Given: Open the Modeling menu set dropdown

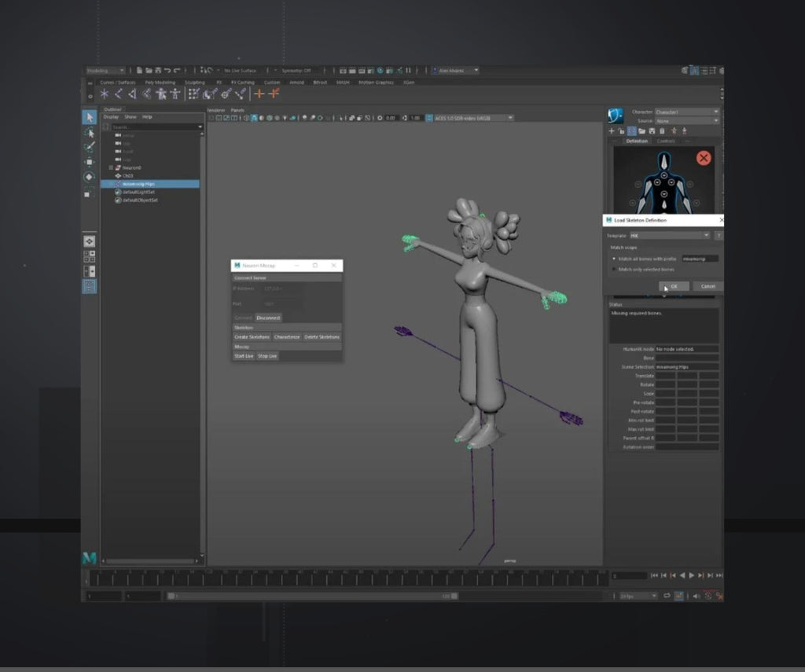Looking at the screenshot, I should [105, 70].
